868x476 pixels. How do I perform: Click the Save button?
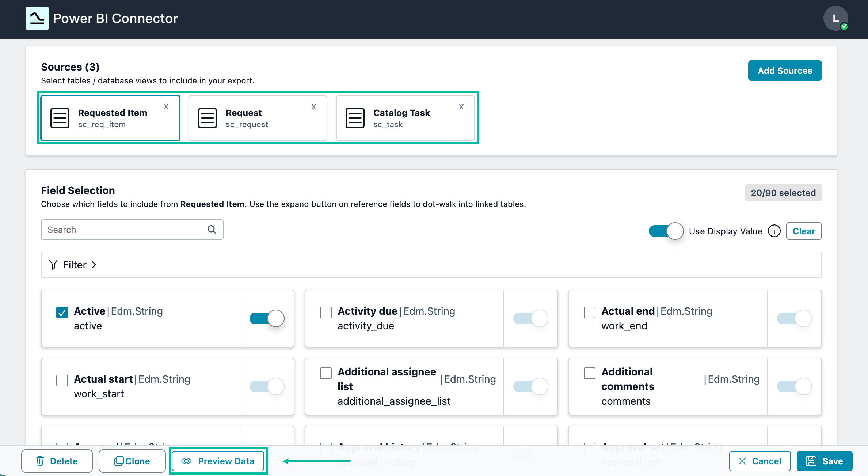point(825,461)
